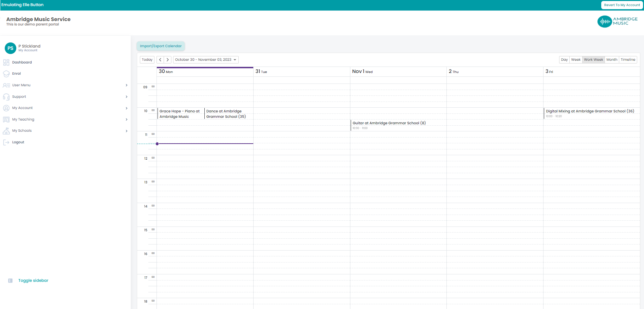Viewport: 644px width, 309px height.
Task: Open My Schools menu item
Action: pyautogui.click(x=22, y=131)
